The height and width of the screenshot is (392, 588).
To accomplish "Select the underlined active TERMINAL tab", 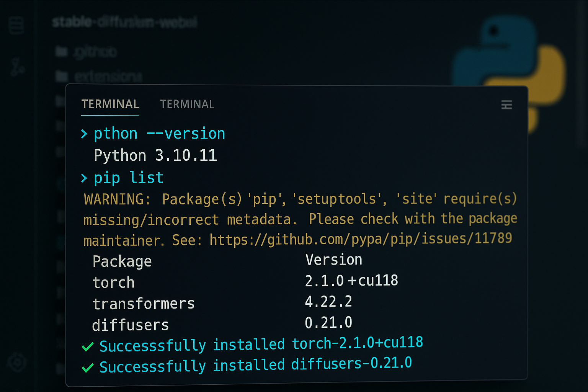I will (110, 104).
